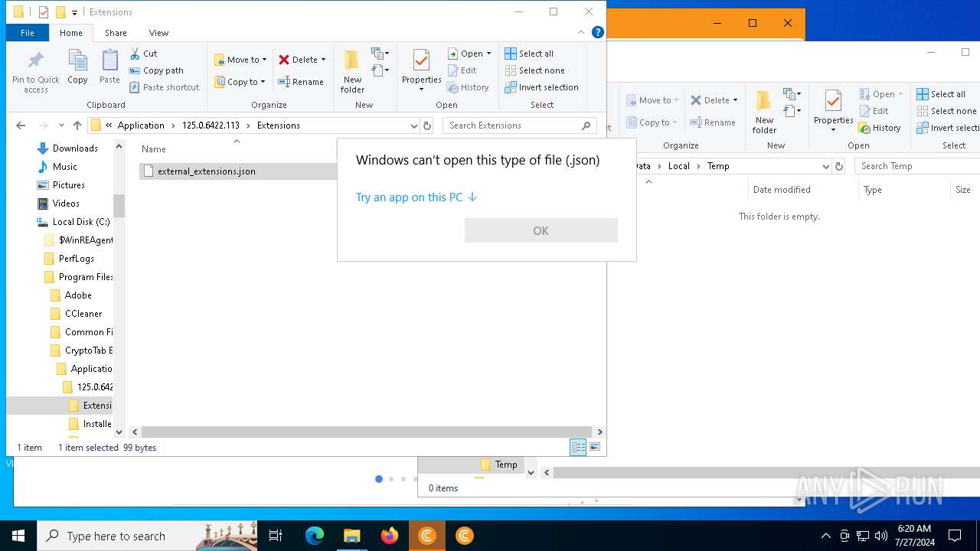The image size is (980, 551).
Task: Create a New folder in Extensions window
Action: 352,72
